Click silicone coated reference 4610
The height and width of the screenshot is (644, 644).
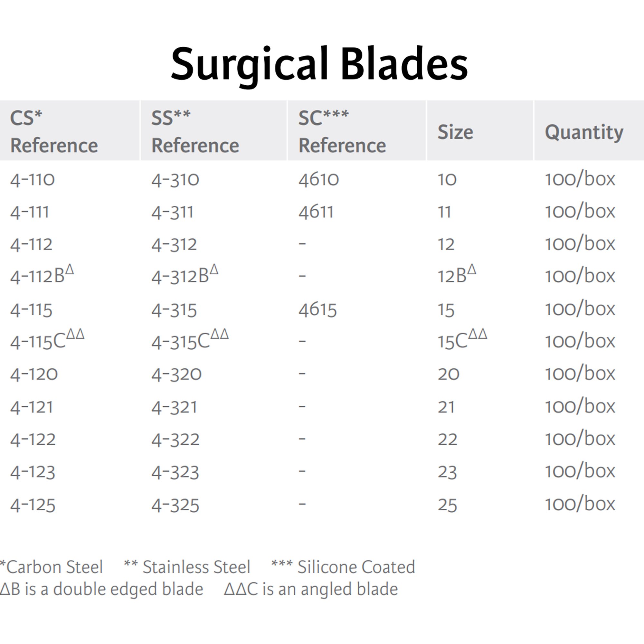point(319,180)
